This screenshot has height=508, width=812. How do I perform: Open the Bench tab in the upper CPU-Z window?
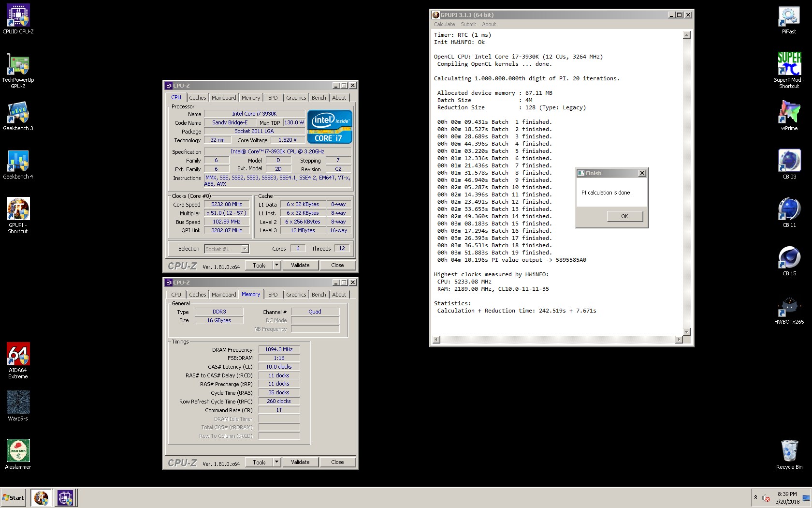pyautogui.click(x=319, y=98)
